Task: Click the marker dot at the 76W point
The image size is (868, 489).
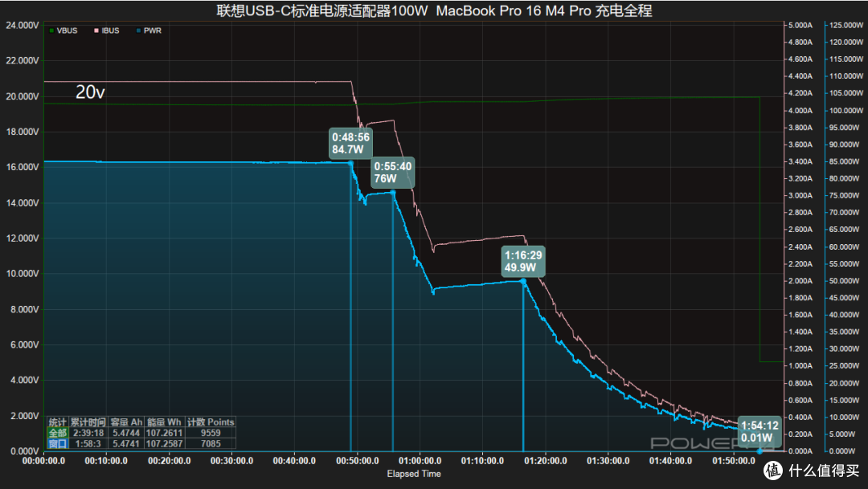Action: (393, 193)
